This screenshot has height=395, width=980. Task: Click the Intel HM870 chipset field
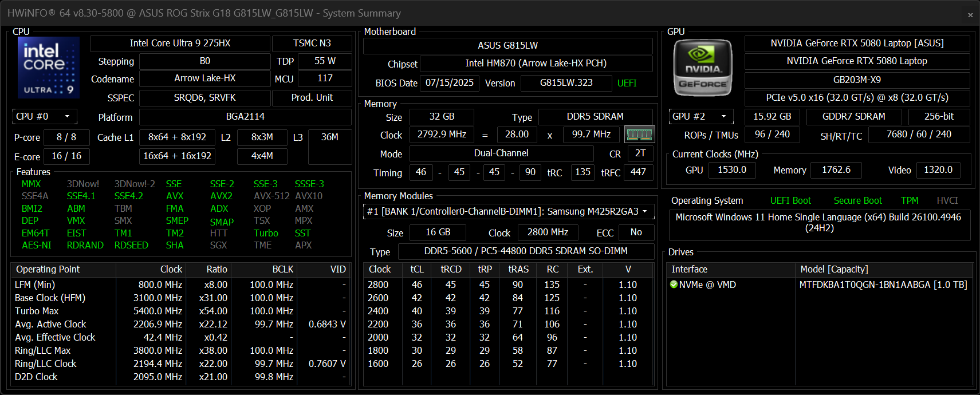point(536,64)
